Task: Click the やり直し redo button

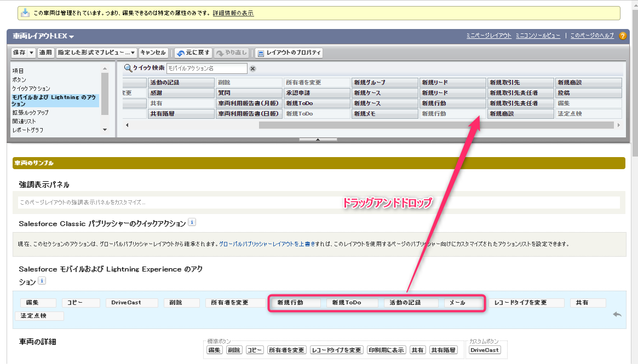Action: pyautogui.click(x=232, y=53)
